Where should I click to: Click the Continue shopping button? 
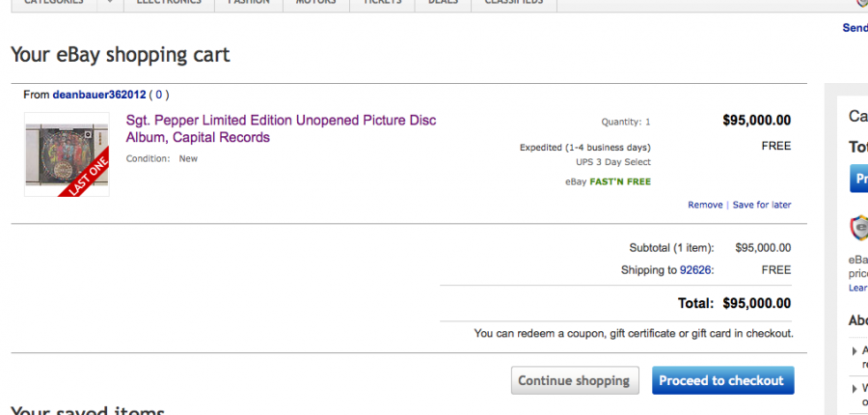point(575,380)
